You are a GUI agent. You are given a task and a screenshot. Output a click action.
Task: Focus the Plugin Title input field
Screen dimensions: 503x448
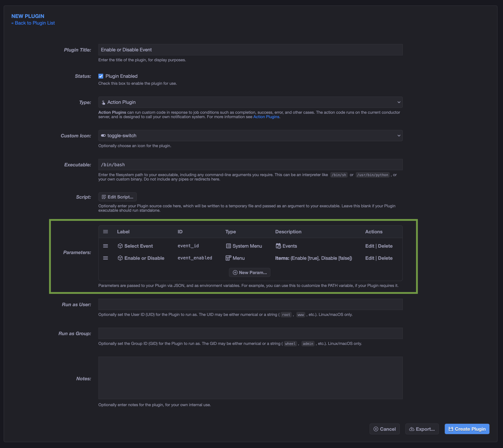(250, 50)
